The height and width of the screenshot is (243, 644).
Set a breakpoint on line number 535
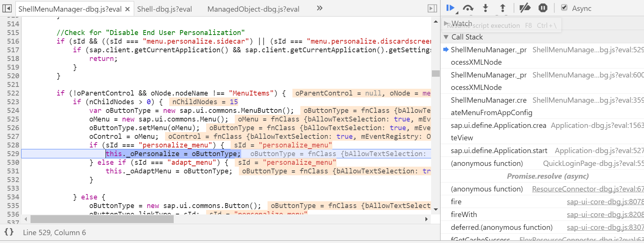point(13,205)
